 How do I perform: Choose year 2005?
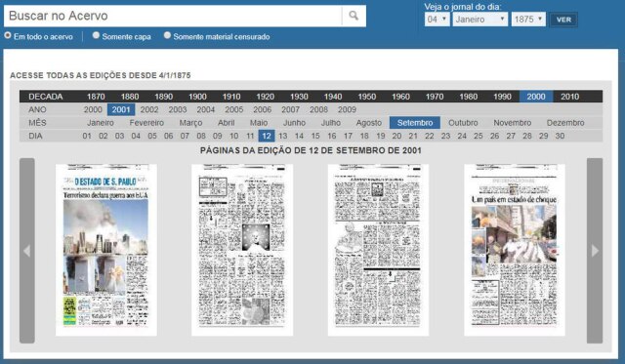point(234,109)
